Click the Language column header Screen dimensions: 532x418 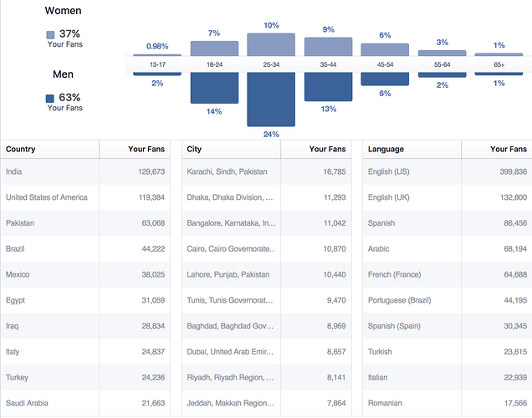click(386, 149)
